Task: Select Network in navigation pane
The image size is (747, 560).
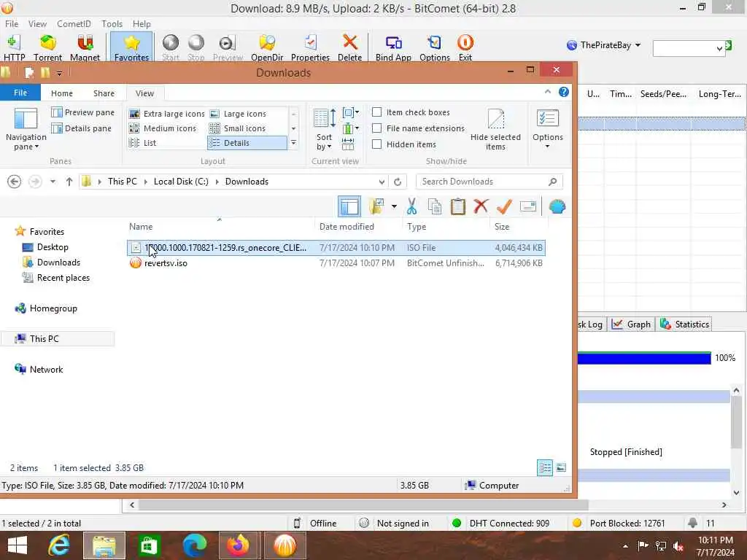Action: click(46, 369)
